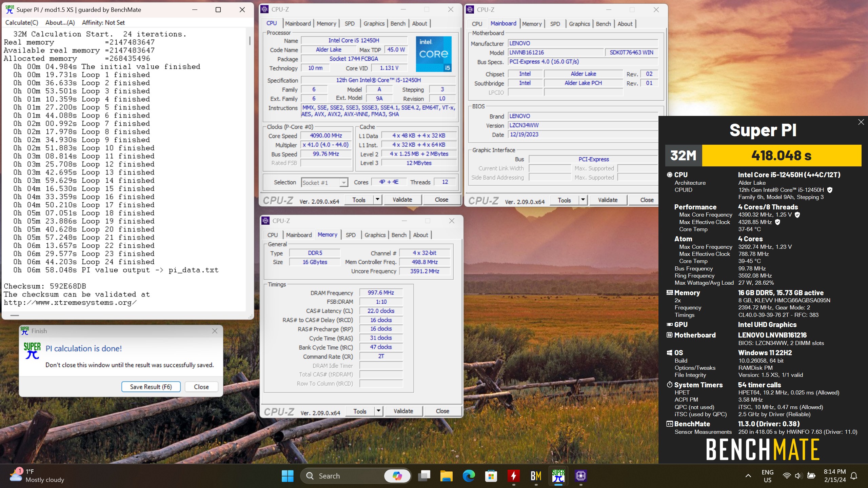868x488 pixels.
Task: Click Tools button in CPU-Z CPU window
Action: click(x=359, y=200)
